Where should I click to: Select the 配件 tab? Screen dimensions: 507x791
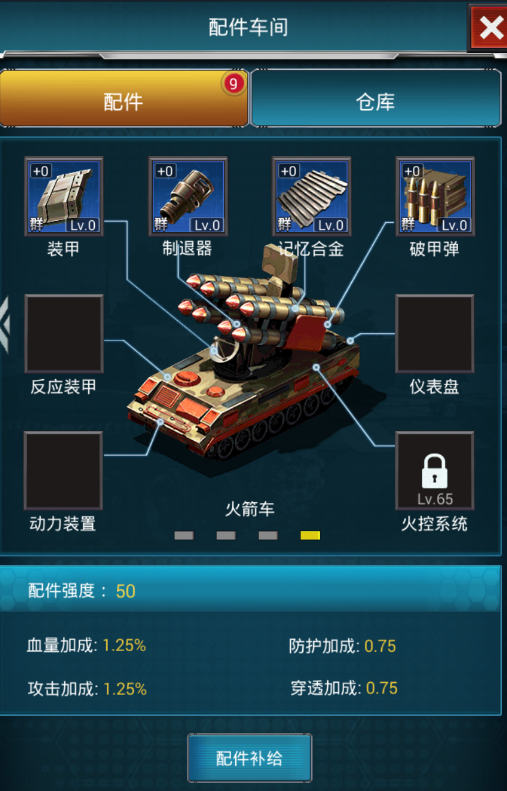click(124, 98)
